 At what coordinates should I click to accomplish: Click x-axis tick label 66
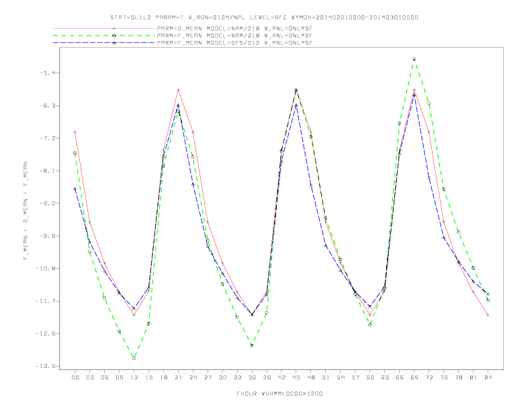click(x=400, y=377)
